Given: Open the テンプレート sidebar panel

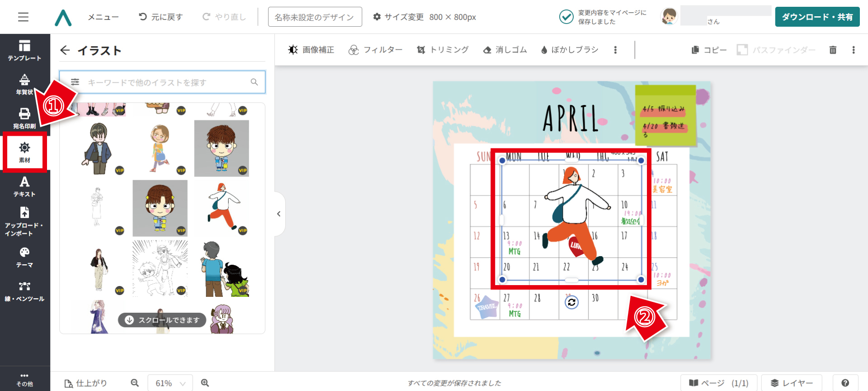Looking at the screenshot, I should click(x=24, y=50).
